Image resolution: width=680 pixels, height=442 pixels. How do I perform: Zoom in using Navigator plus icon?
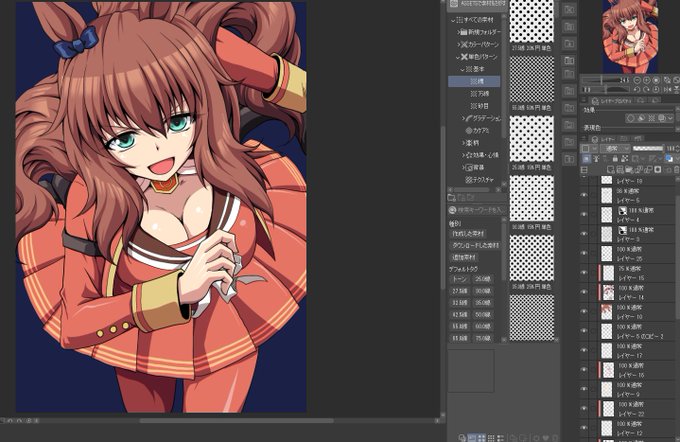point(647,80)
